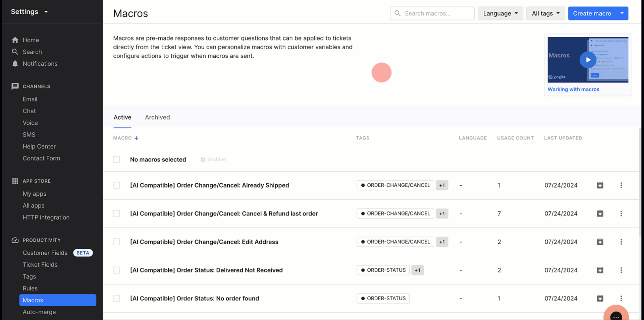Click the Create macro button
This screenshot has height=320, width=644.
(x=592, y=13)
